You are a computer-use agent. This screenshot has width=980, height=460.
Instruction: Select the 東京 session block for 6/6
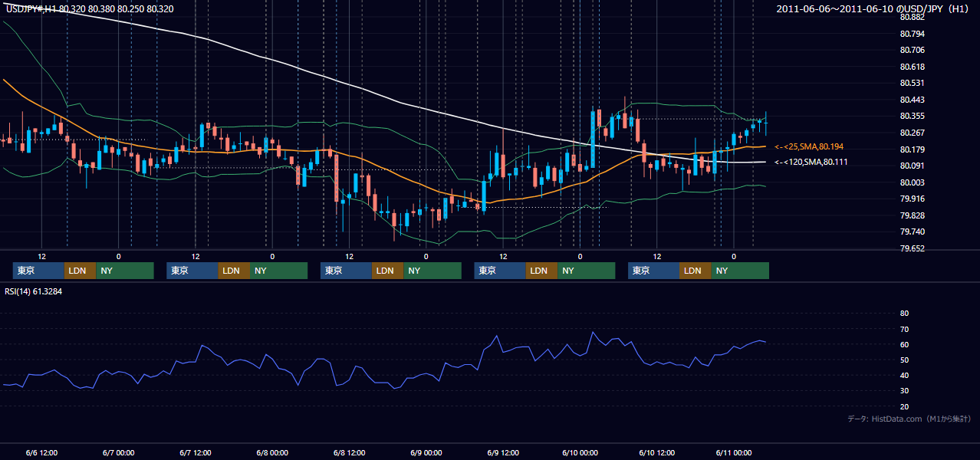(x=38, y=271)
